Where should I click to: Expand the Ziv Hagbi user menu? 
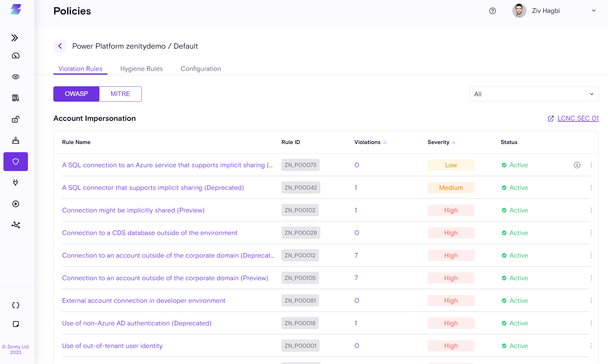(594, 11)
